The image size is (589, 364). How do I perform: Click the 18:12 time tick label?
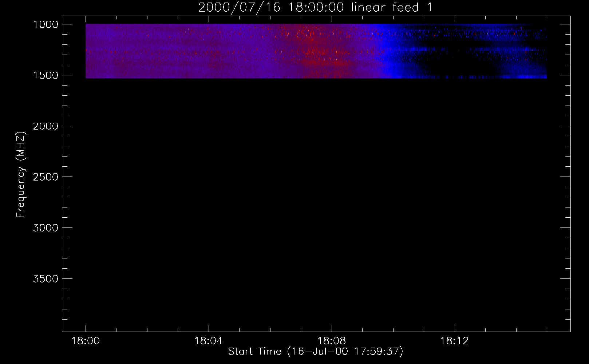click(x=455, y=341)
